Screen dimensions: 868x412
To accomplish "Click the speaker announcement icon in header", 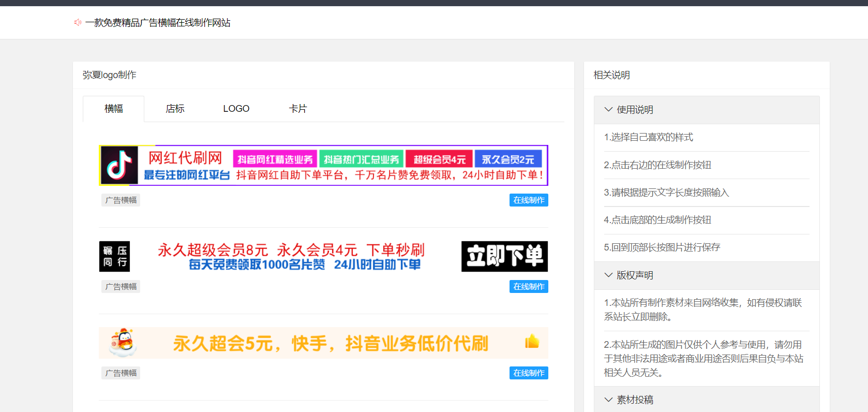I will coord(78,22).
